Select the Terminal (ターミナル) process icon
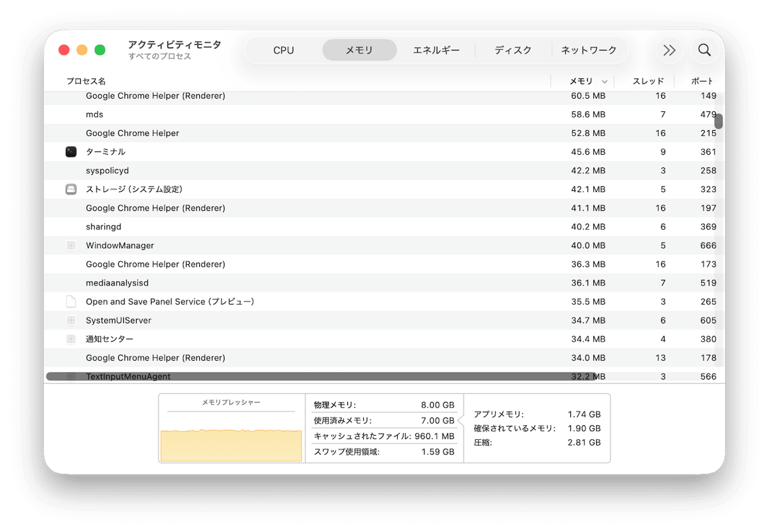This screenshot has height=532, width=769. coord(71,152)
